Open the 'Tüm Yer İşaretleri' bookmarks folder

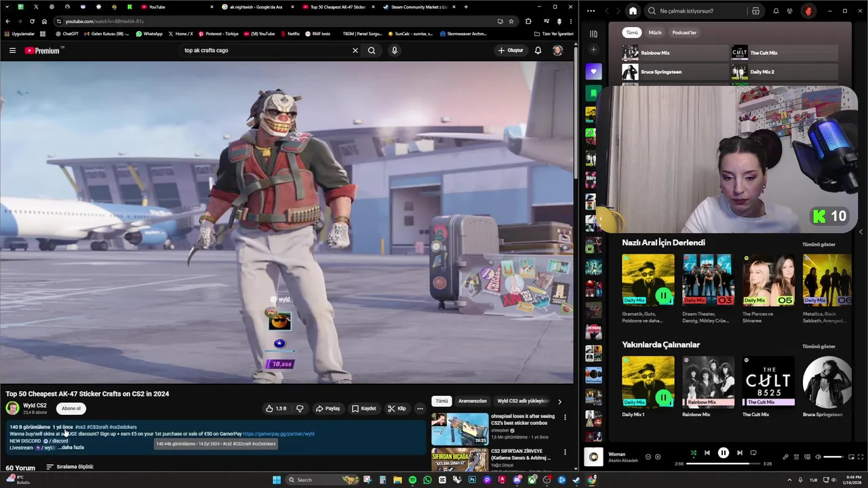pos(553,33)
